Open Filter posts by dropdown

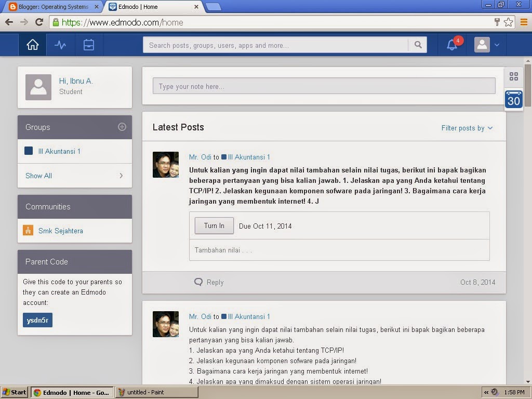tap(467, 128)
